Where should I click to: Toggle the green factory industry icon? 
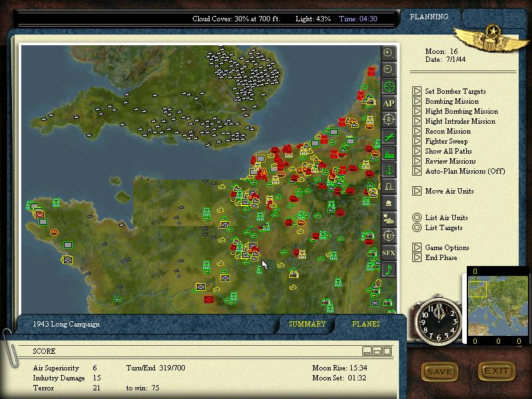click(x=388, y=153)
